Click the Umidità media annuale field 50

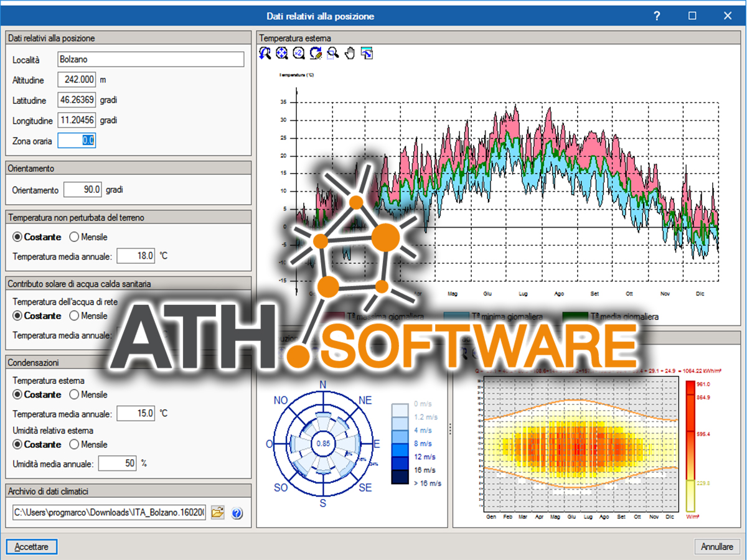pyautogui.click(x=117, y=463)
